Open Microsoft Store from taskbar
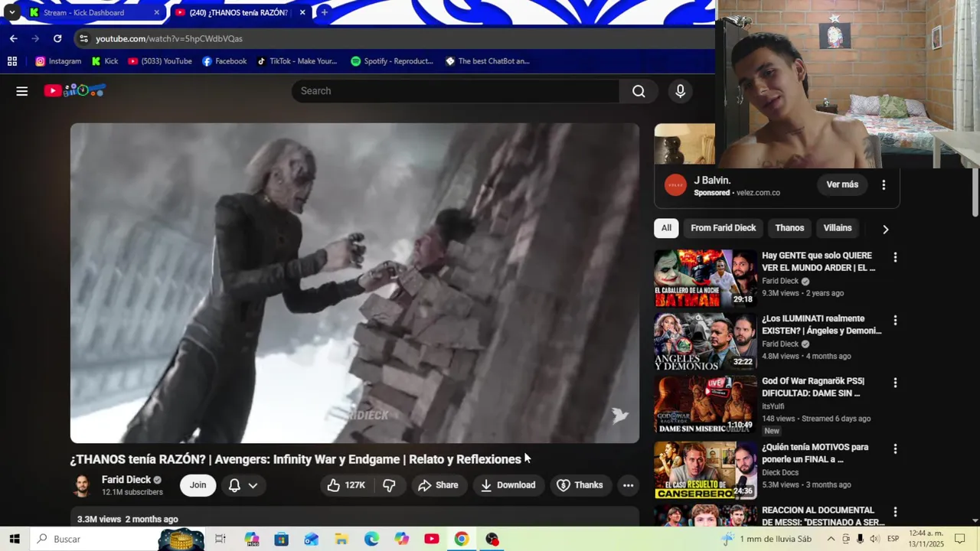The width and height of the screenshot is (980, 551). pyautogui.click(x=282, y=539)
